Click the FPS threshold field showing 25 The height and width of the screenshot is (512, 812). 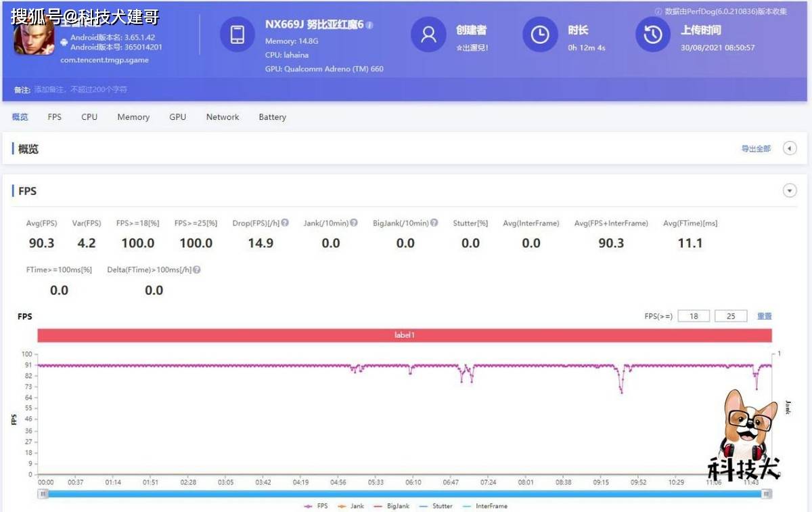(x=731, y=316)
